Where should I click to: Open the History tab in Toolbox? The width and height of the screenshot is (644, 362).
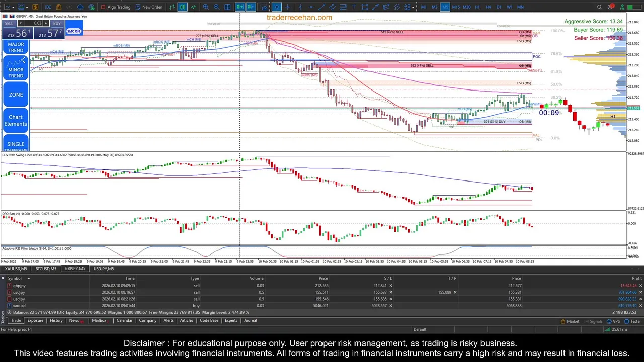[56, 321]
